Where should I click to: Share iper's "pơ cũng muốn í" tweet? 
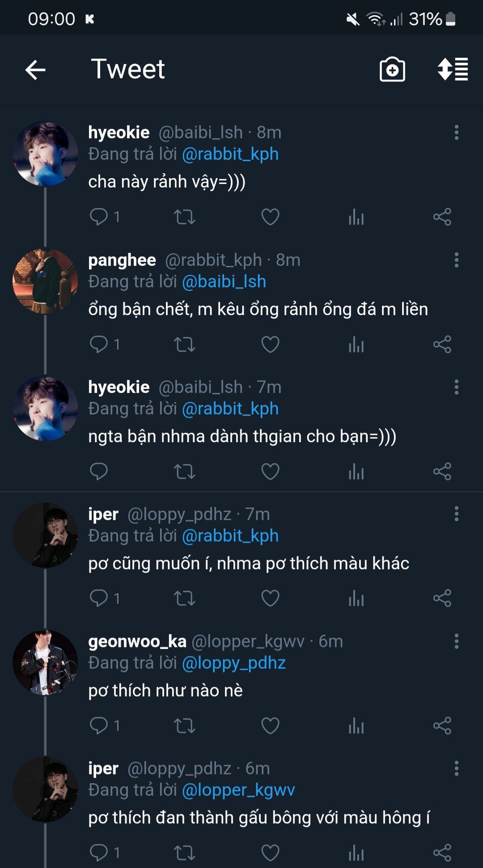(442, 599)
